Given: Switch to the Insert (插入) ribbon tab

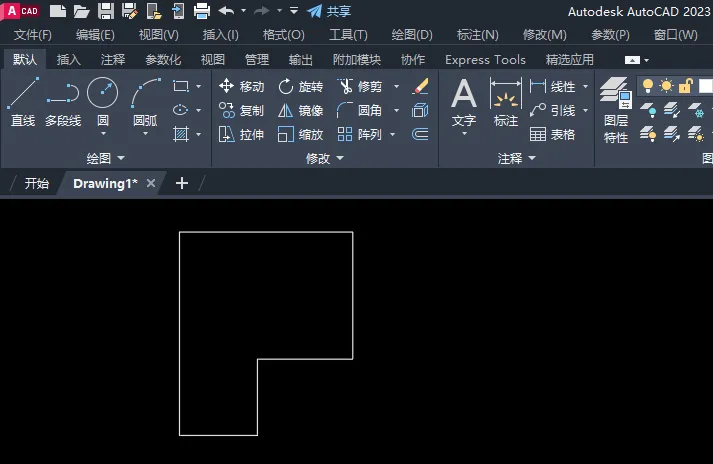Looking at the screenshot, I should (x=69, y=60).
